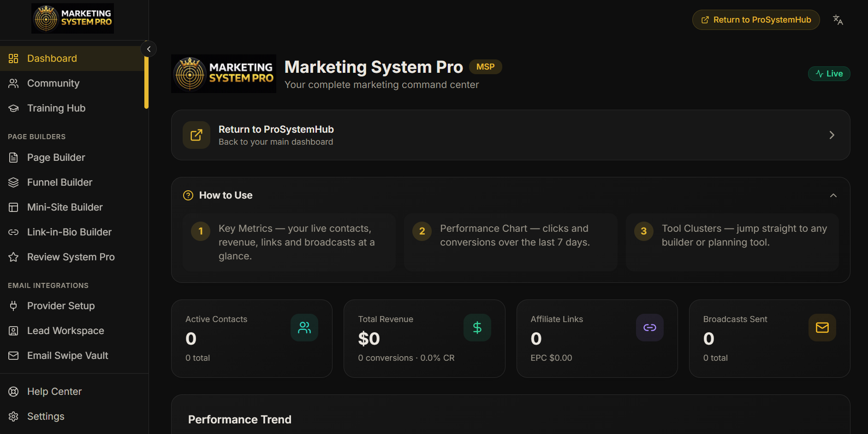
Task: Click the Broadcasts Sent mail icon
Action: pyautogui.click(x=822, y=328)
